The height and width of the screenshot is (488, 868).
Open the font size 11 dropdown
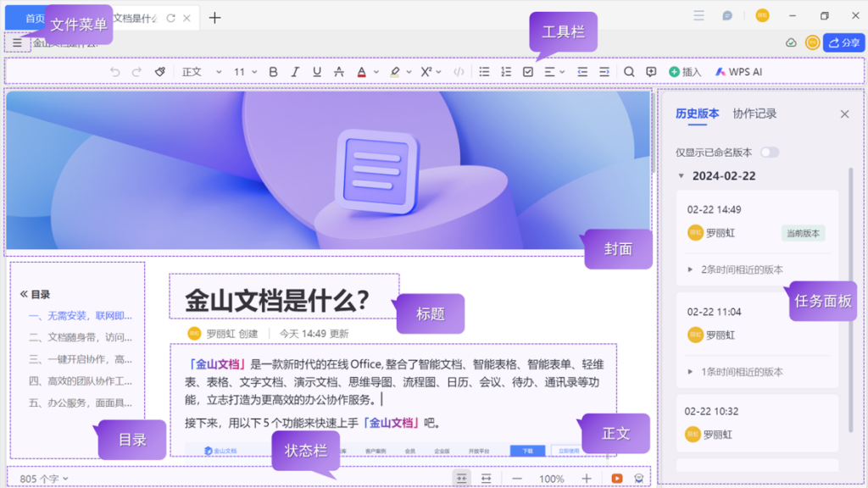(x=245, y=72)
